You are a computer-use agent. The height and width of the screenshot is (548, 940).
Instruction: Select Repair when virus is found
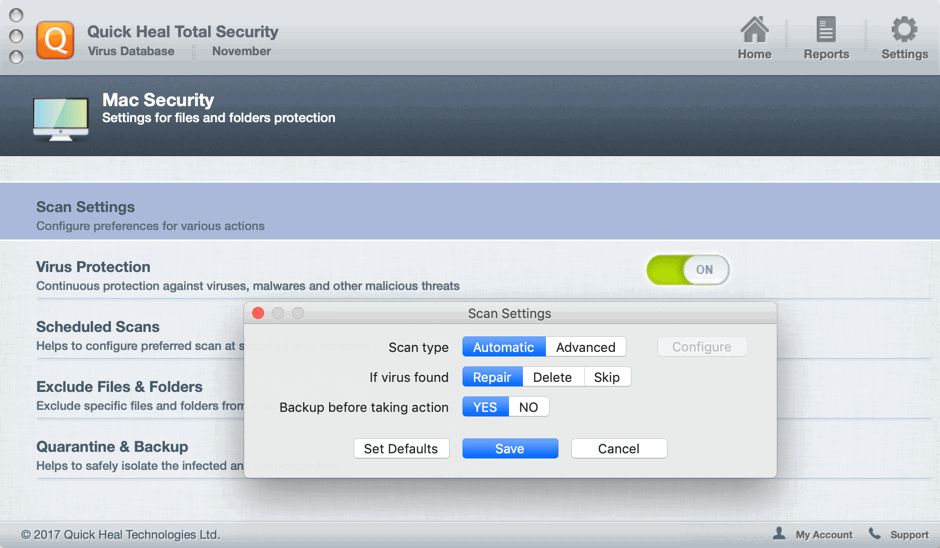coord(492,377)
